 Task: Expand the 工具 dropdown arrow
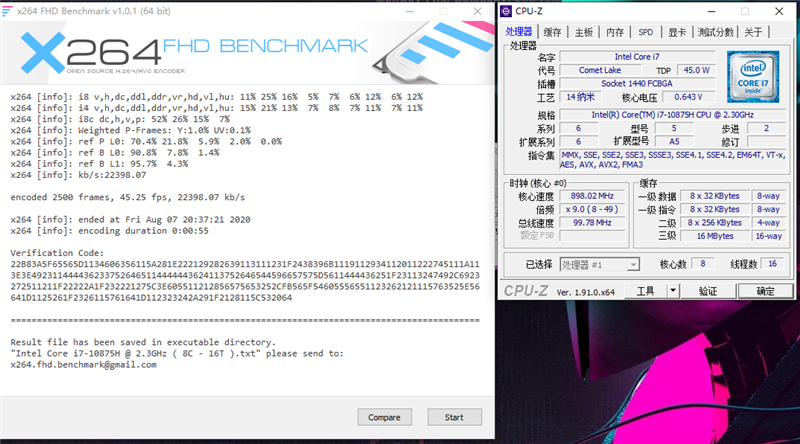673,291
